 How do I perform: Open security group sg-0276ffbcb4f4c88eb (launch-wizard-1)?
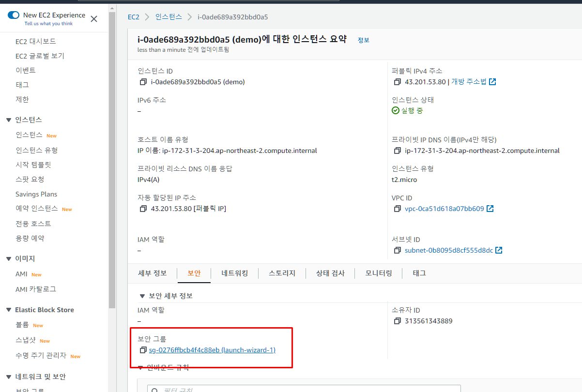[213, 350]
